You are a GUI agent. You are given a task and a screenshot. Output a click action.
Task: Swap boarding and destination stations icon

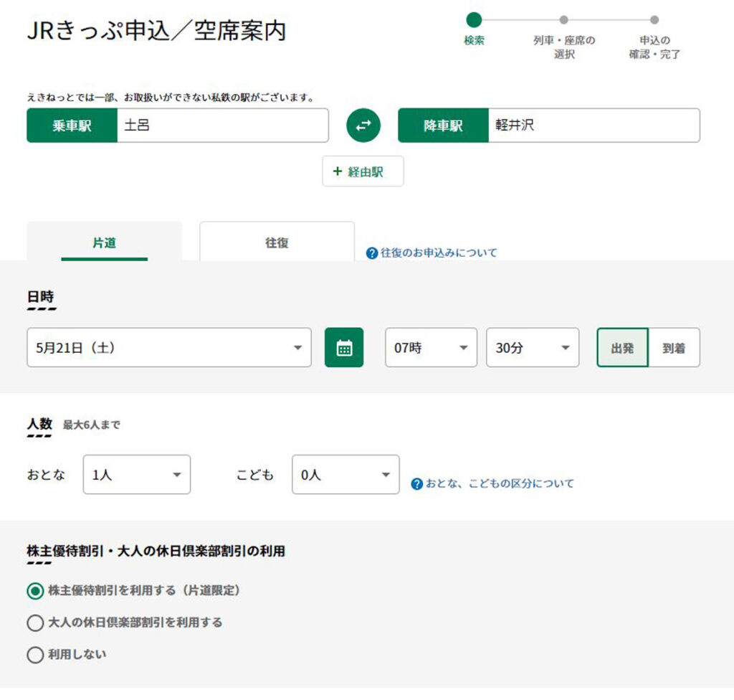(363, 125)
